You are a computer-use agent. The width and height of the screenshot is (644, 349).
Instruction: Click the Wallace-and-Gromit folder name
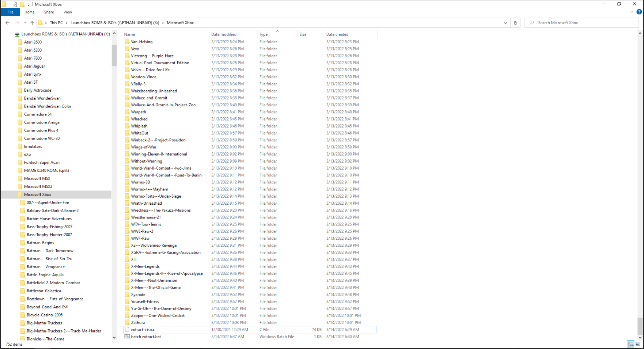tap(149, 98)
